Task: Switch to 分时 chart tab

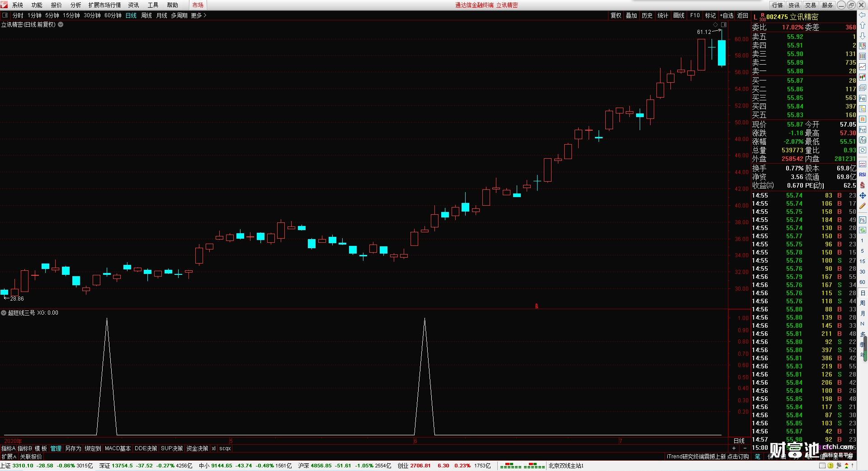Action: click(18, 15)
